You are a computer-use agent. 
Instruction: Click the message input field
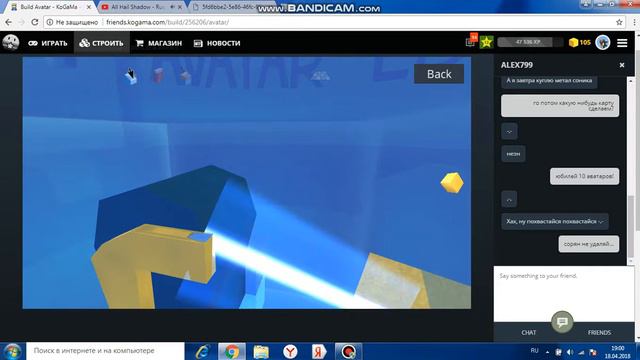tap(563, 294)
